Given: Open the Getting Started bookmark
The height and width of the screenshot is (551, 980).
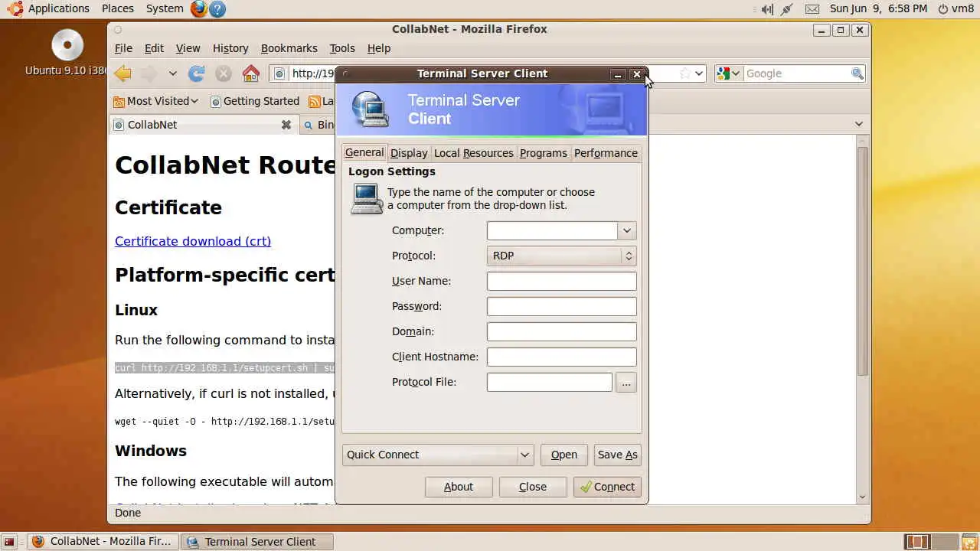Looking at the screenshot, I should coord(254,101).
